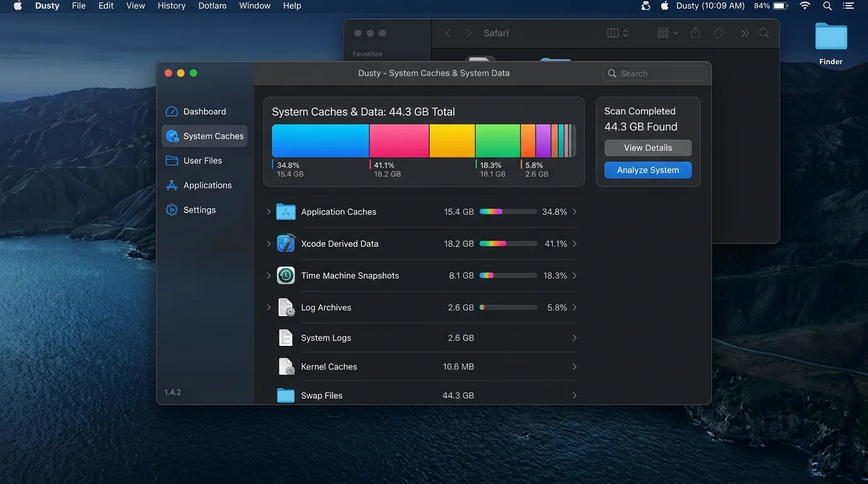Viewport: 868px width, 484px height.
Task: Click the "1.4.2" version label
Action: tap(173, 392)
